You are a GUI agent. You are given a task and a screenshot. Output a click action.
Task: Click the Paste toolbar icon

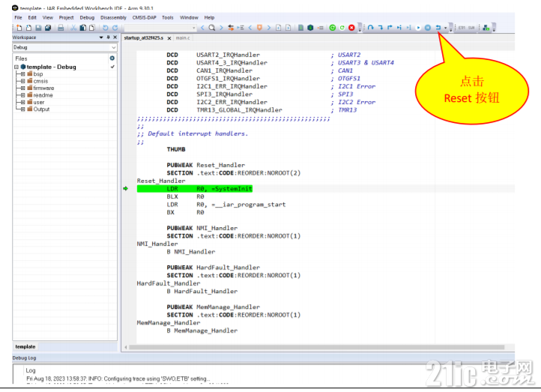(92, 28)
